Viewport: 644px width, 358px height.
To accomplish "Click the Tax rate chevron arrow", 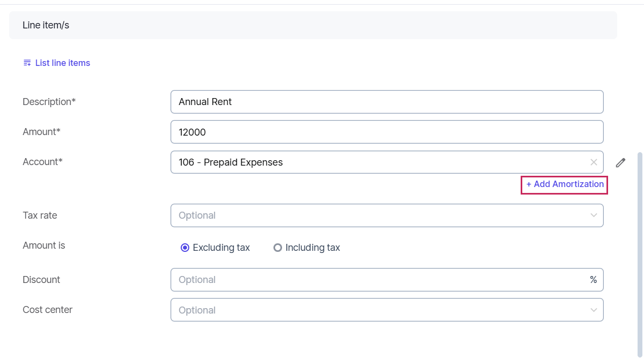I will [x=594, y=215].
